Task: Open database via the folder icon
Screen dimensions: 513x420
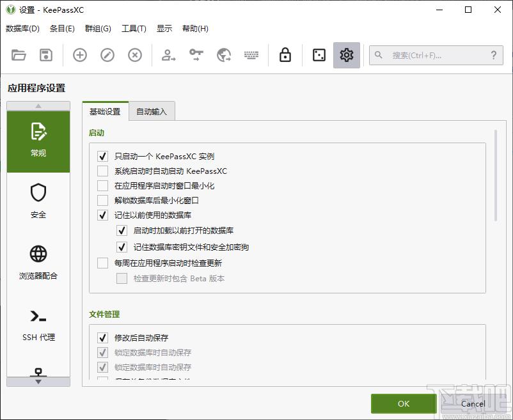Action: point(19,55)
